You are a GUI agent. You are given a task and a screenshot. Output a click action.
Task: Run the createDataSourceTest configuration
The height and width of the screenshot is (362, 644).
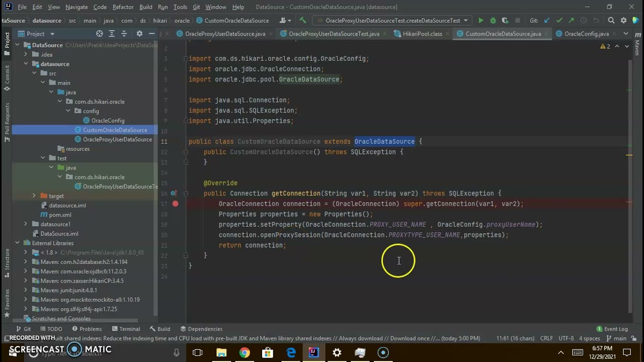tap(480, 21)
